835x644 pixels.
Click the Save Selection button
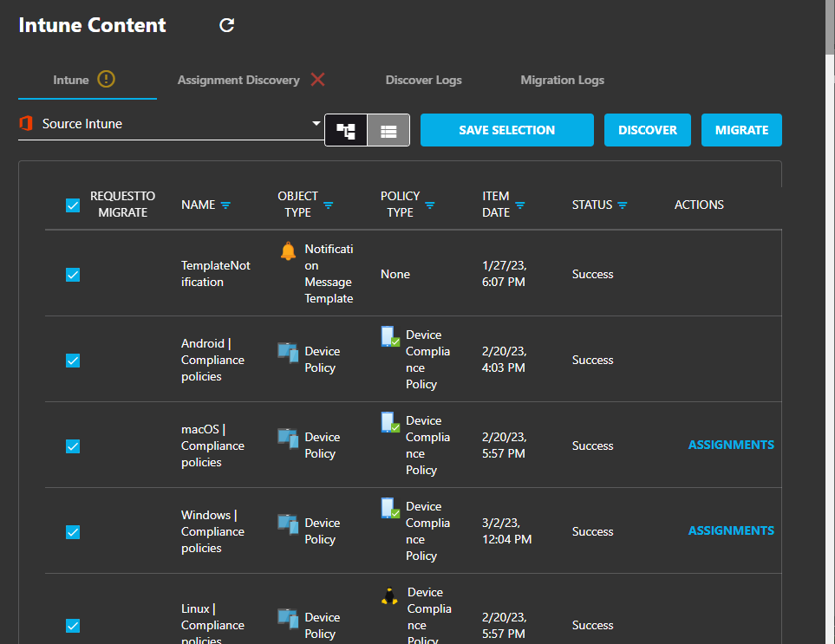[507, 130]
